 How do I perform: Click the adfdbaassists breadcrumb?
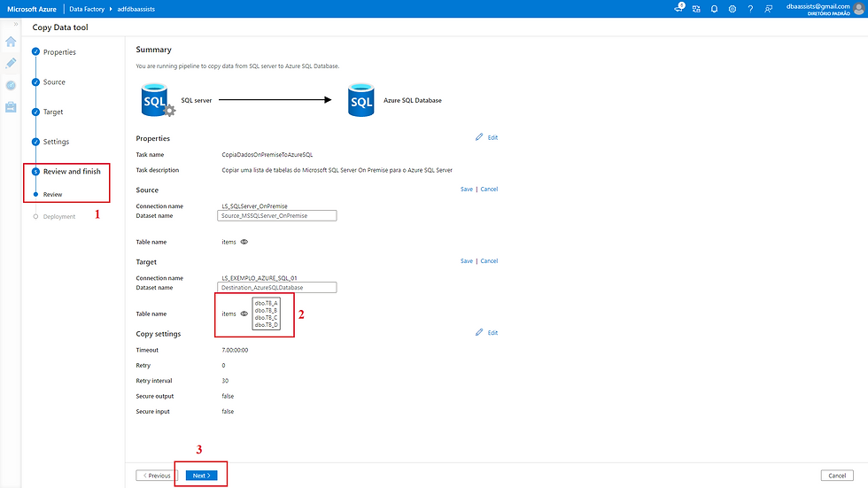click(x=136, y=9)
